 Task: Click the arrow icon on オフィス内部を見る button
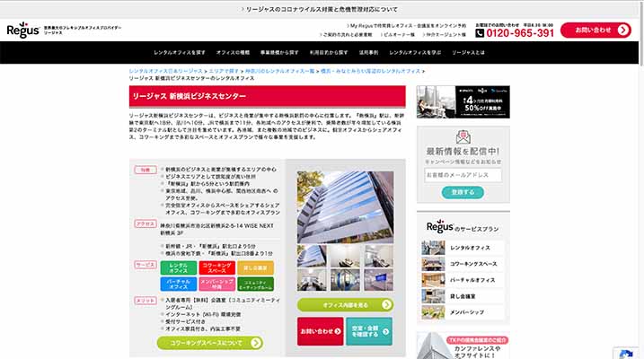[386, 305]
